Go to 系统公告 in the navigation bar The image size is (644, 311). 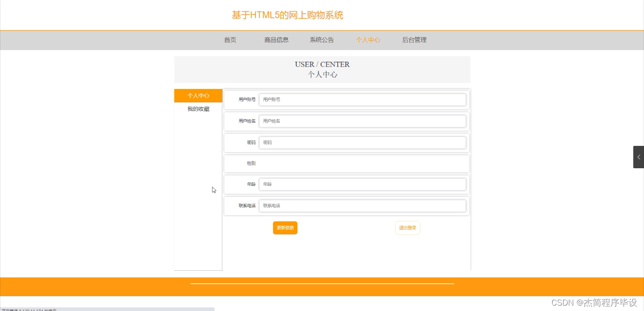tap(322, 40)
